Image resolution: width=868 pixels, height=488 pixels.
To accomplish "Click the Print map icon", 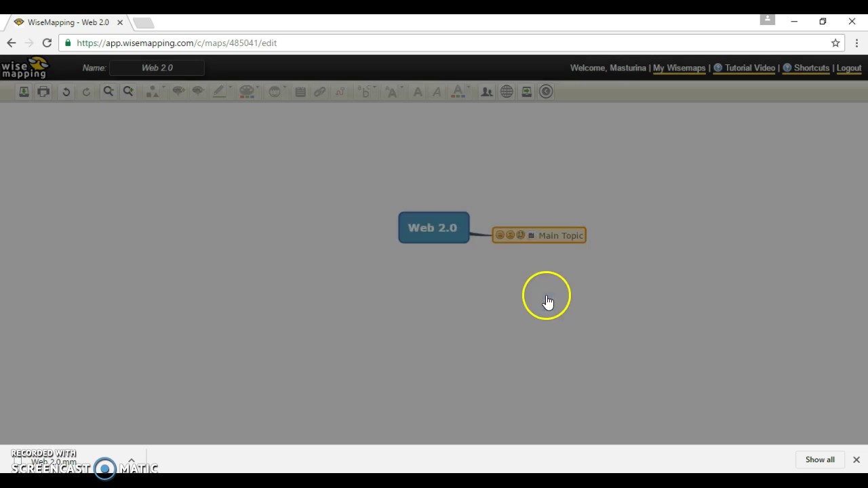I will [x=43, y=91].
